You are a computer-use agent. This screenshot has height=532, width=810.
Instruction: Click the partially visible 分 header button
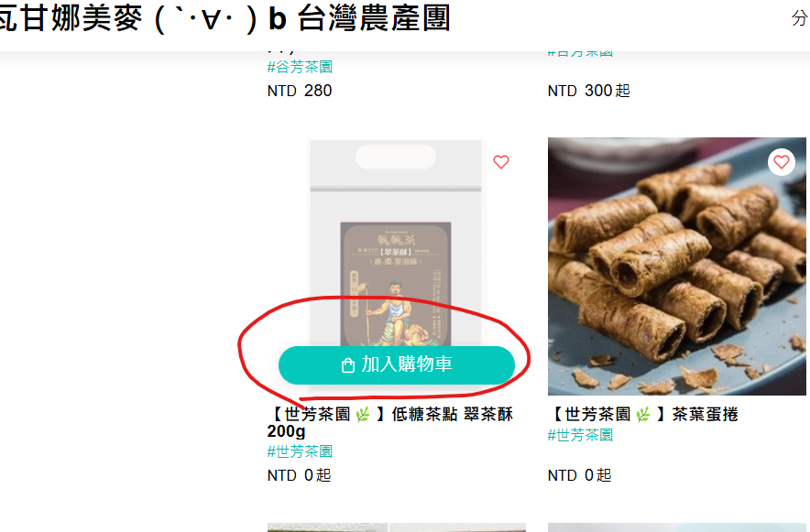pos(800,18)
